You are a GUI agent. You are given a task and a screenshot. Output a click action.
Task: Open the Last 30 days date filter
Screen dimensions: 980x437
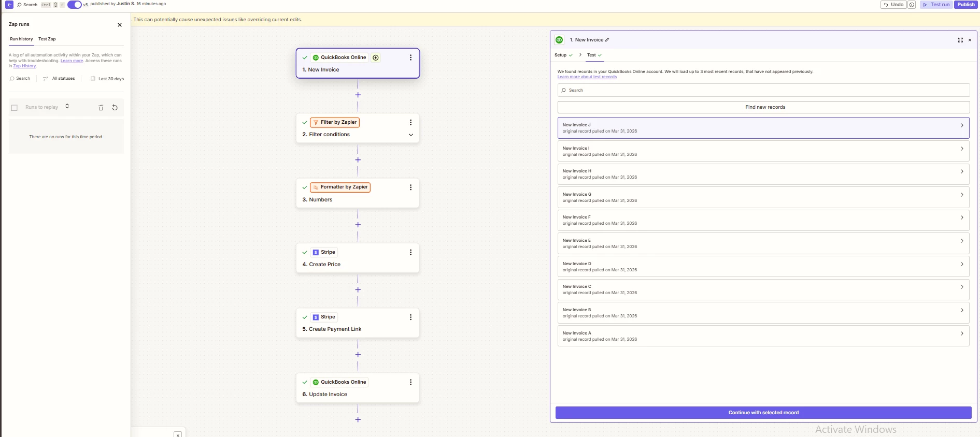pos(107,79)
